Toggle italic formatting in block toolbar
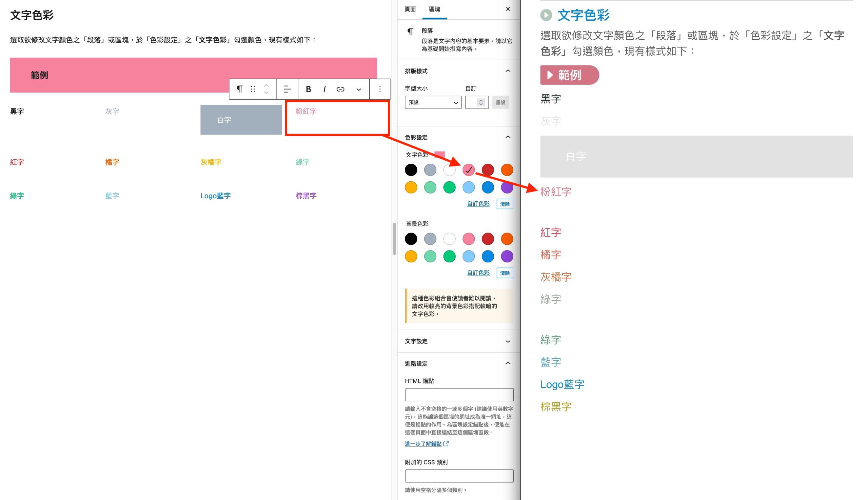The width and height of the screenshot is (868, 500). [324, 89]
